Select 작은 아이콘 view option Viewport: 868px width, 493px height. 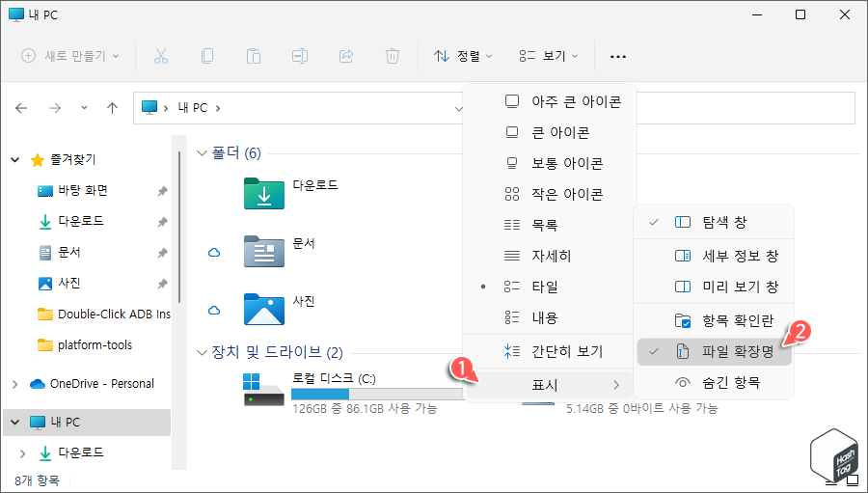pyautogui.click(x=550, y=195)
